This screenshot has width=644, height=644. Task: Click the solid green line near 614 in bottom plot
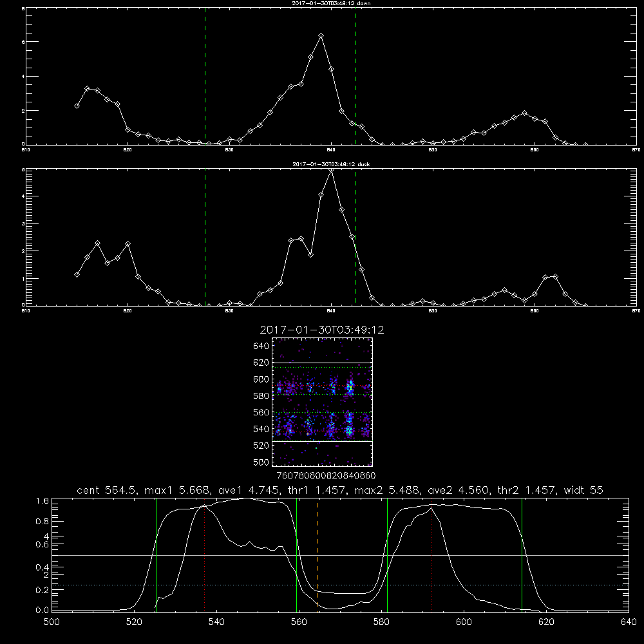[522, 554]
